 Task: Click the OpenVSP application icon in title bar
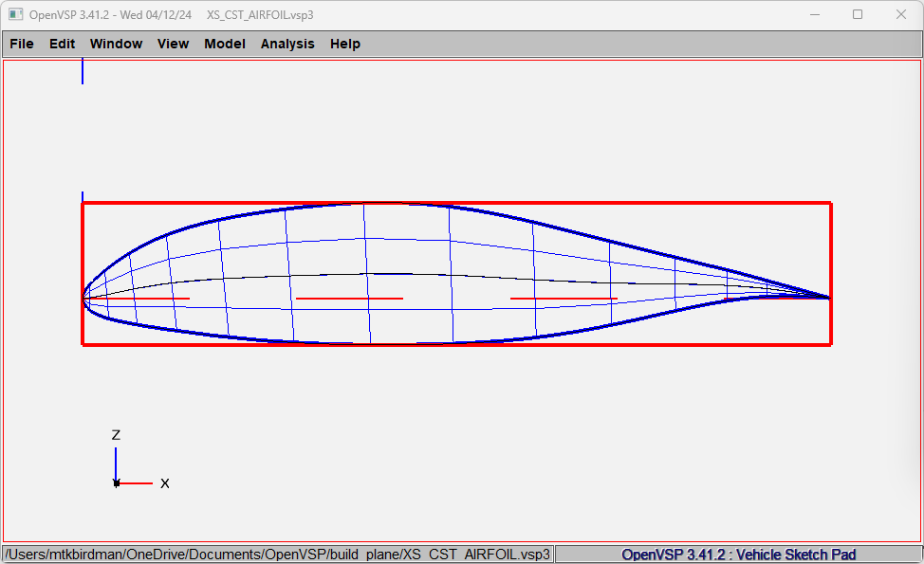click(x=16, y=15)
